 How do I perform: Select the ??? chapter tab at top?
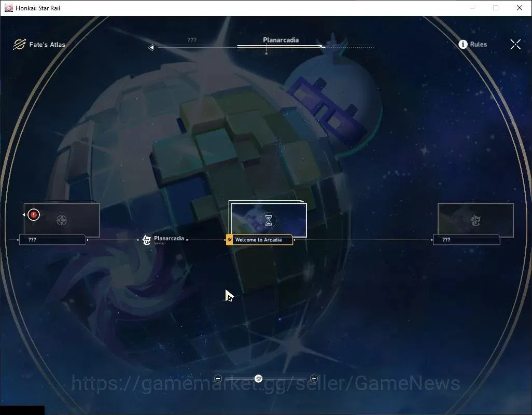coord(192,40)
